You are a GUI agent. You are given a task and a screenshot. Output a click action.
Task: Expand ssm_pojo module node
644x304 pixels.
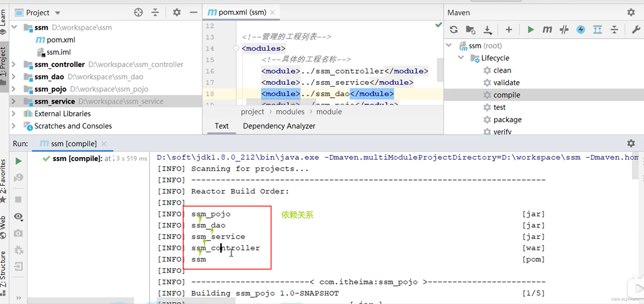coord(14,89)
